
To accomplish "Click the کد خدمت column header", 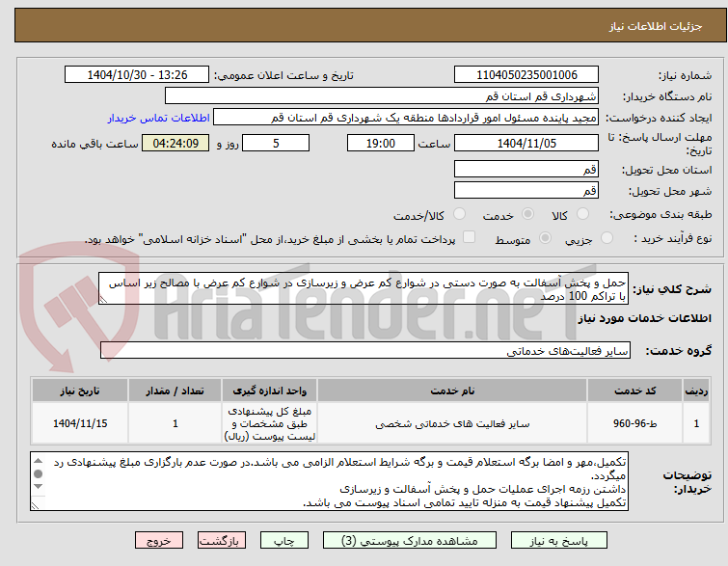I will [x=634, y=391].
